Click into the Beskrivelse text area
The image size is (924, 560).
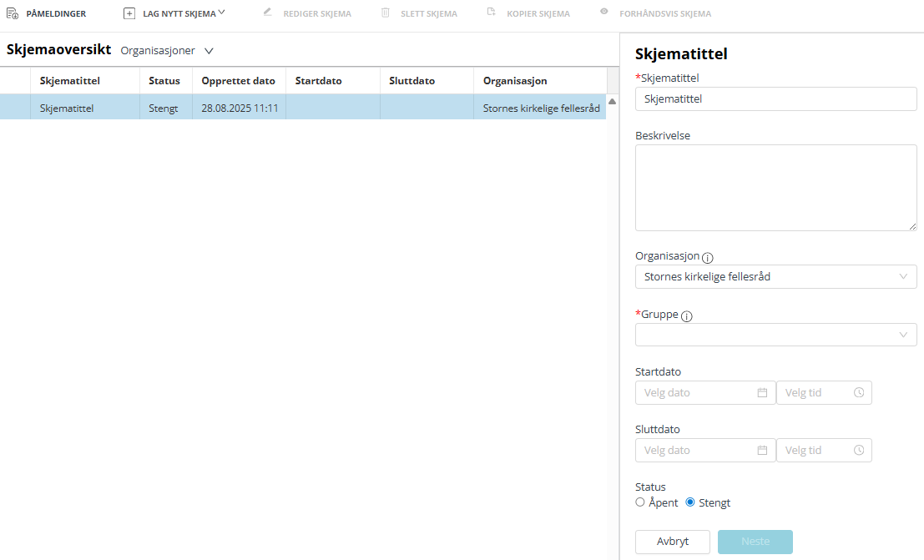coord(775,188)
